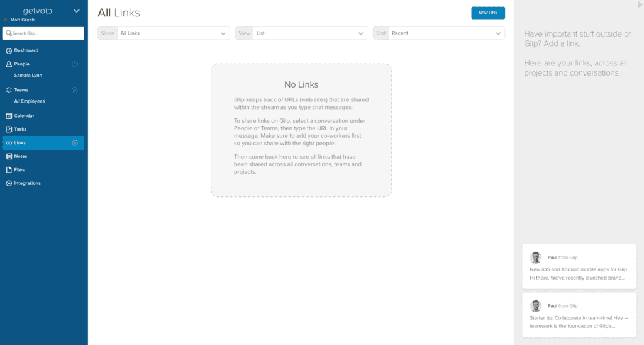Open All Employees team
The height and width of the screenshot is (345, 644).
[x=29, y=101]
